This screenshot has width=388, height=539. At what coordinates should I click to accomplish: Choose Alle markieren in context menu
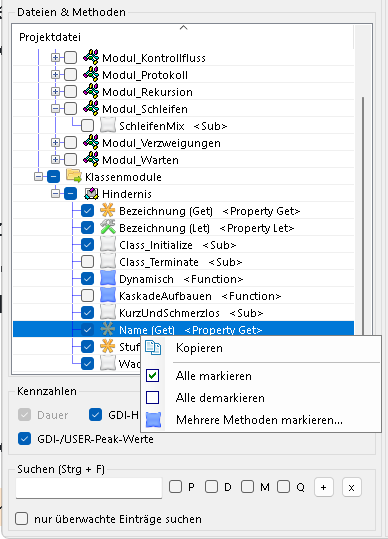[x=261, y=375]
